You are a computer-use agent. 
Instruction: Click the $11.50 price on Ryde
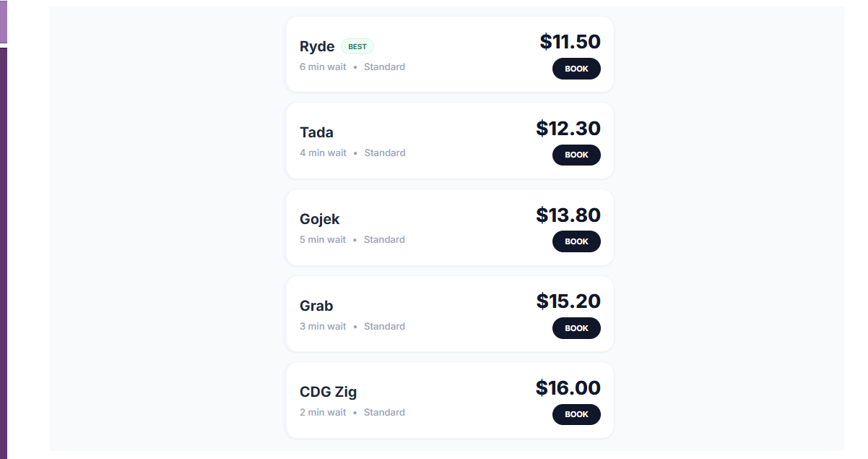click(x=570, y=41)
